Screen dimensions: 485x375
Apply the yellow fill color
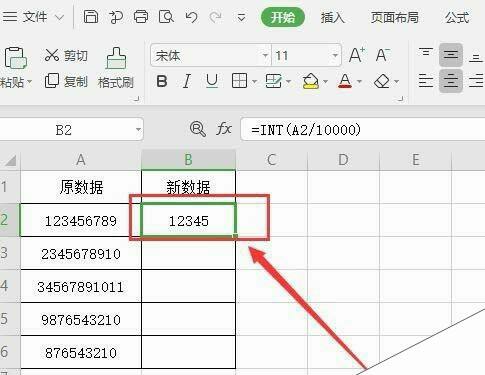pos(310,81)
